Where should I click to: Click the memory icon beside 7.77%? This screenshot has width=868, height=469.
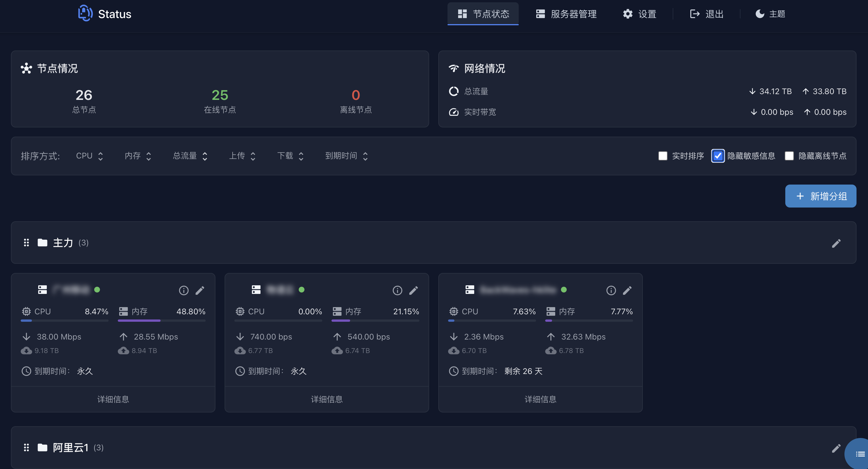tap(551, 311)
